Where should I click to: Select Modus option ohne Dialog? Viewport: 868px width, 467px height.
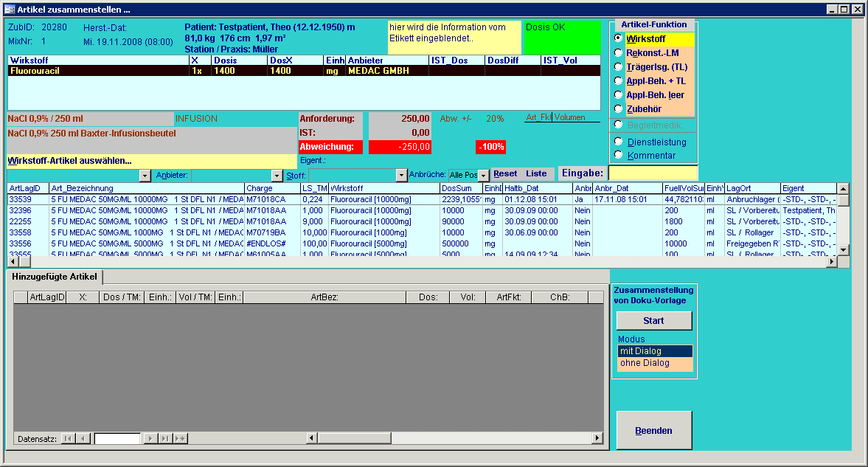tap(655, 363)
